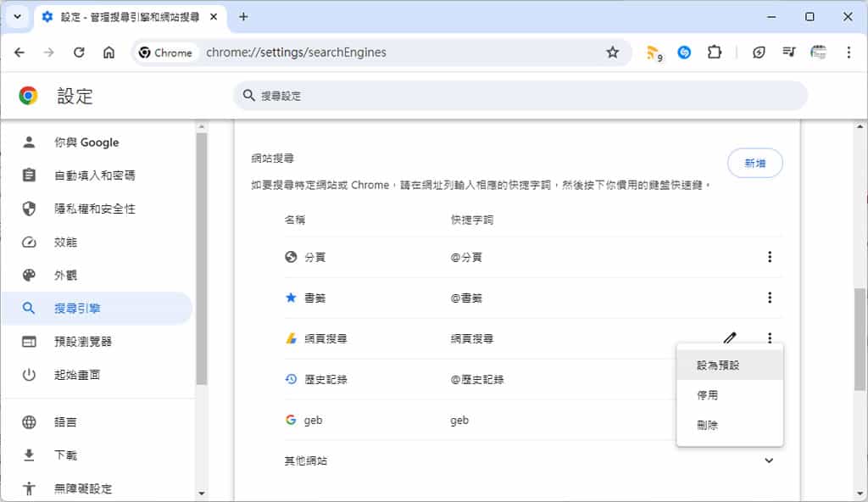
Task: Click the pencil edit icon for 網頁搜尋
Action: (730, 338)
